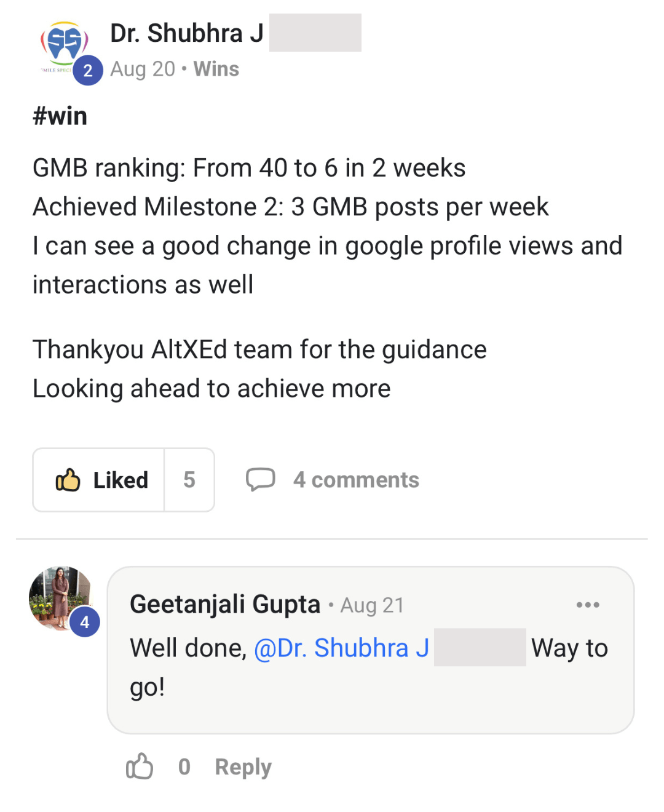Viewport: 664px width, 812px height.
Task: Open Dr. Shubhra's dental logo avatar
Action: pos(64,46)
